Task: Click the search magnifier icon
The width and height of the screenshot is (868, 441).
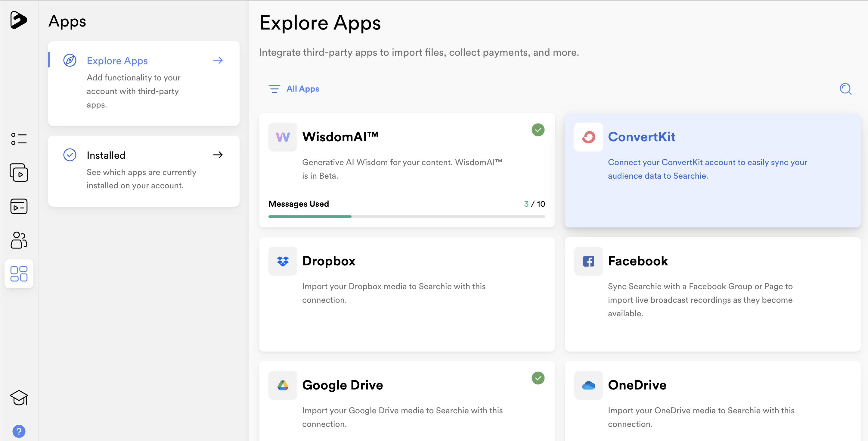Action: tap(845, 89)
